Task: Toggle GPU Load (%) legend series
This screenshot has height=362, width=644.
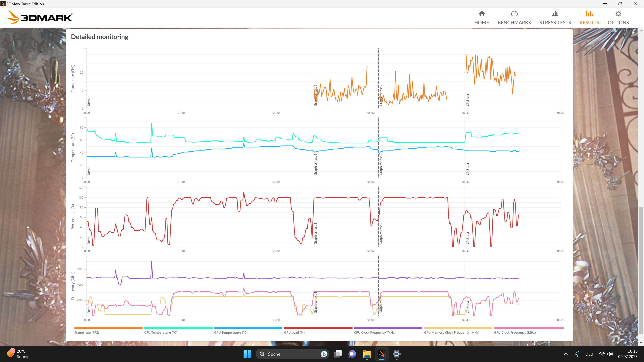Action: 294,332
